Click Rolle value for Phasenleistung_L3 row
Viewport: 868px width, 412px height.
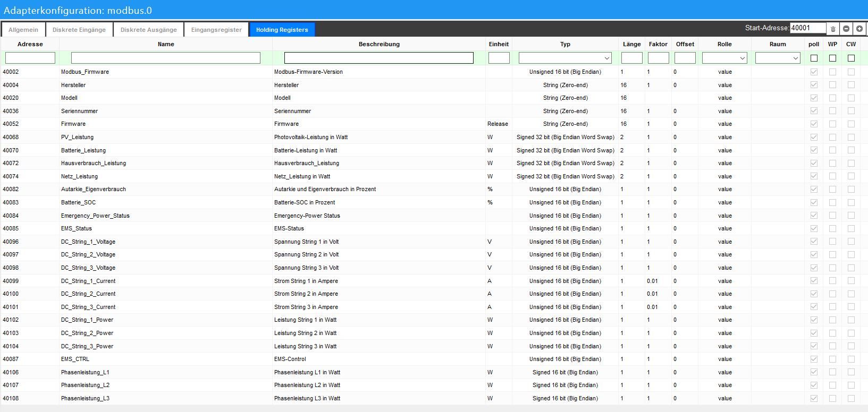coord(725,398)
